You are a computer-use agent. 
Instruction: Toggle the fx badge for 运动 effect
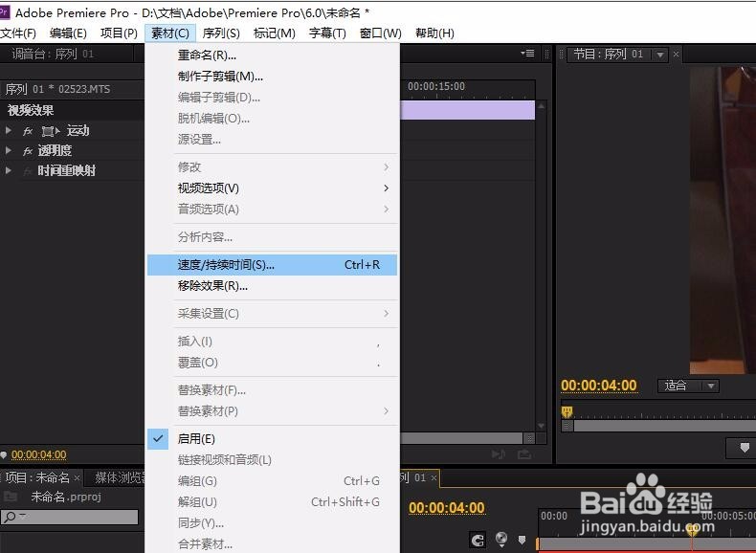[28, 131]
